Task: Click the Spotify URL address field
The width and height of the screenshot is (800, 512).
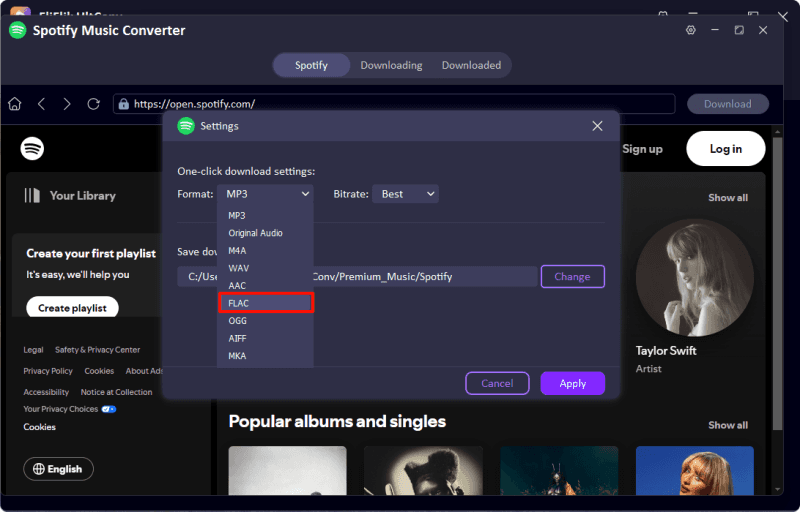Action: [400, 104]
